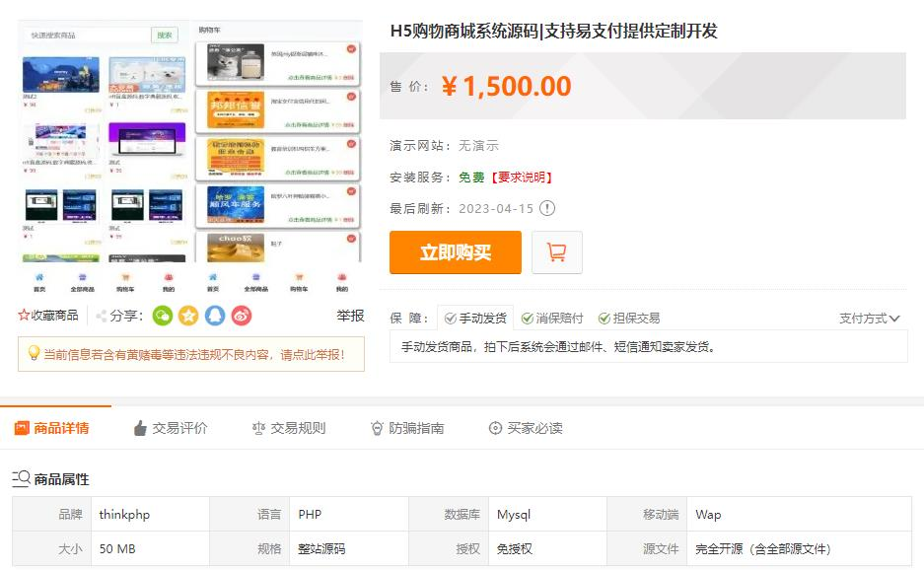Select the 担保交易 guarantee option

tap(629, 319)
